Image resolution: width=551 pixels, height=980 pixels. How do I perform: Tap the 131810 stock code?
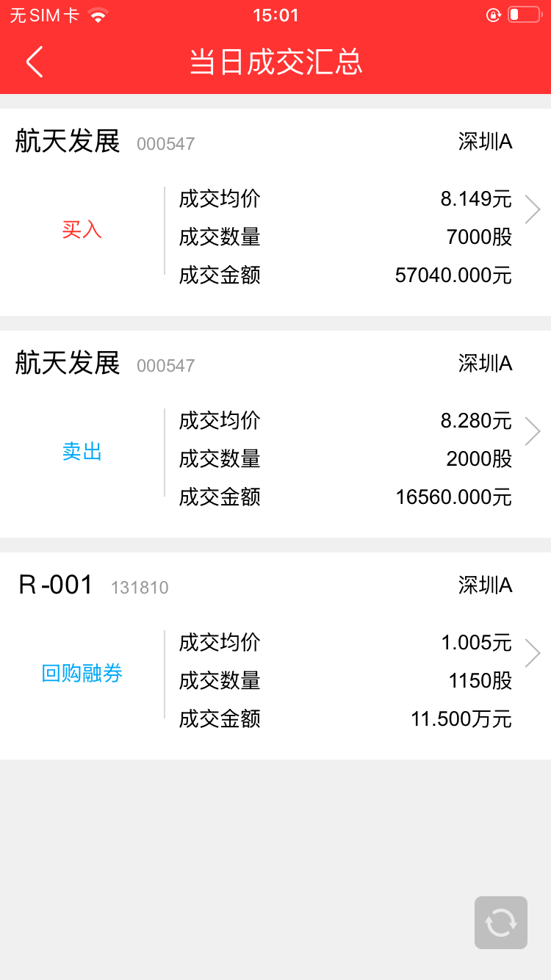click(140, 588)
